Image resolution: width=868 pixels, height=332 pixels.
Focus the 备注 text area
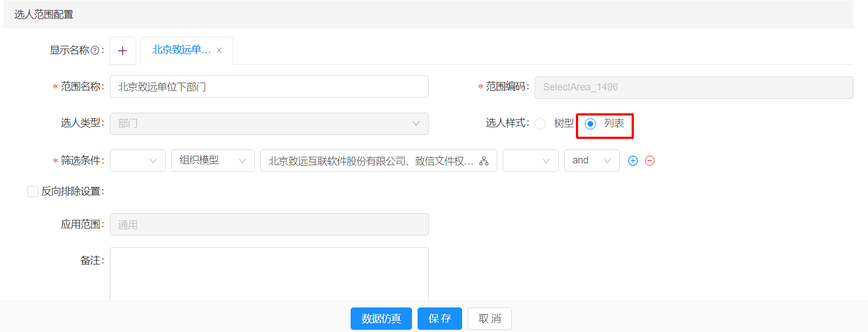(x=269, y=275)
